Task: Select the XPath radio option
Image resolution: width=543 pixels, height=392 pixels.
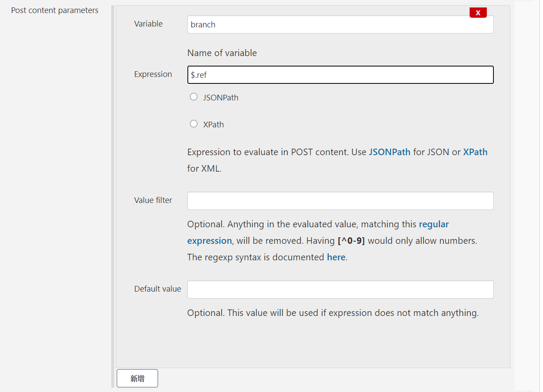Action: 194,124
